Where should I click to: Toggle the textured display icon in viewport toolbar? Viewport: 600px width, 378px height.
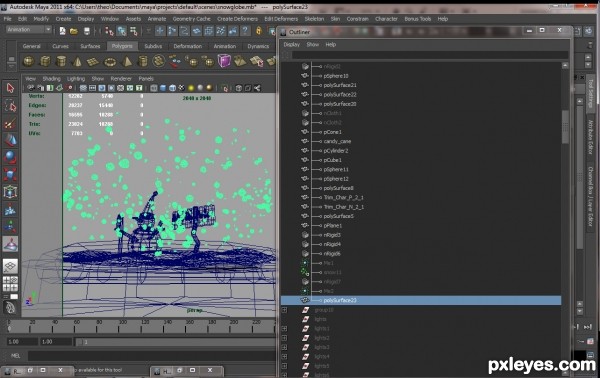(x=181, y=88)
